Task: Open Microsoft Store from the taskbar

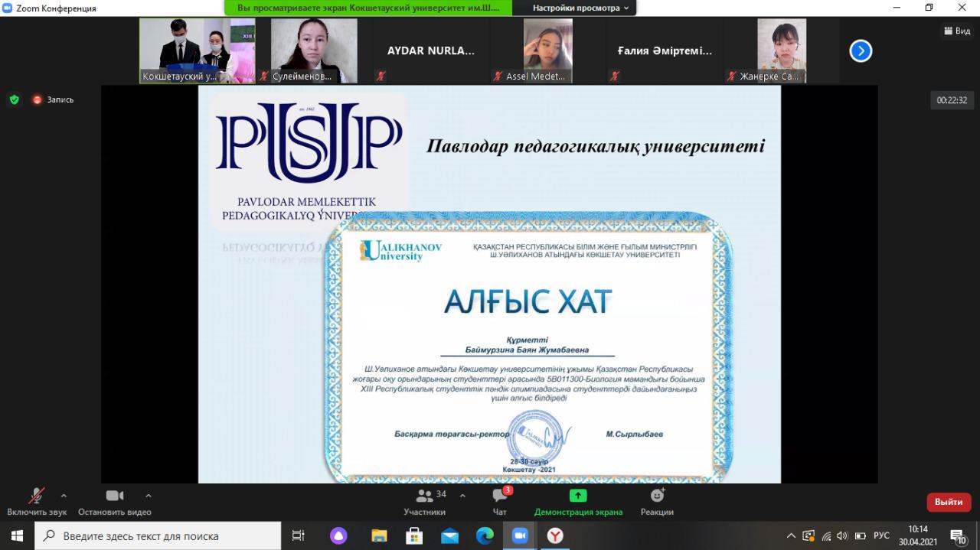Action: click(414, 535)
